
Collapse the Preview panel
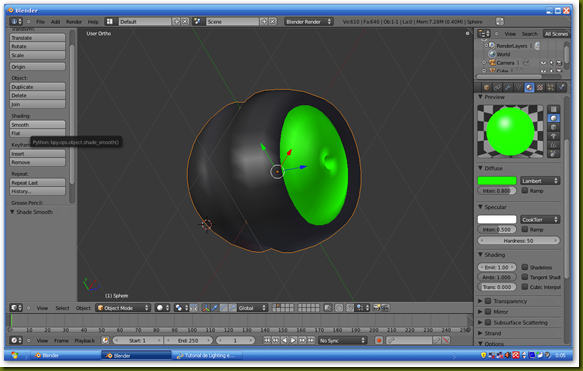(480, 97)
